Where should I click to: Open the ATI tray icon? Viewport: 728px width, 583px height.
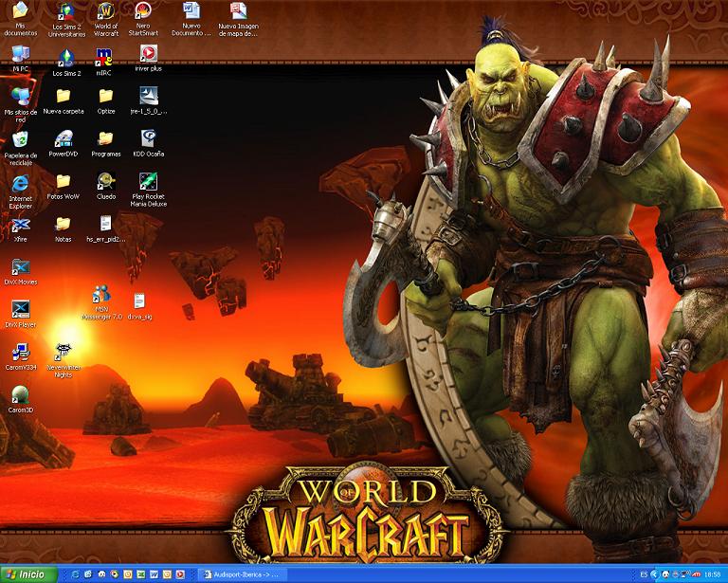click(x=696, y=574)
